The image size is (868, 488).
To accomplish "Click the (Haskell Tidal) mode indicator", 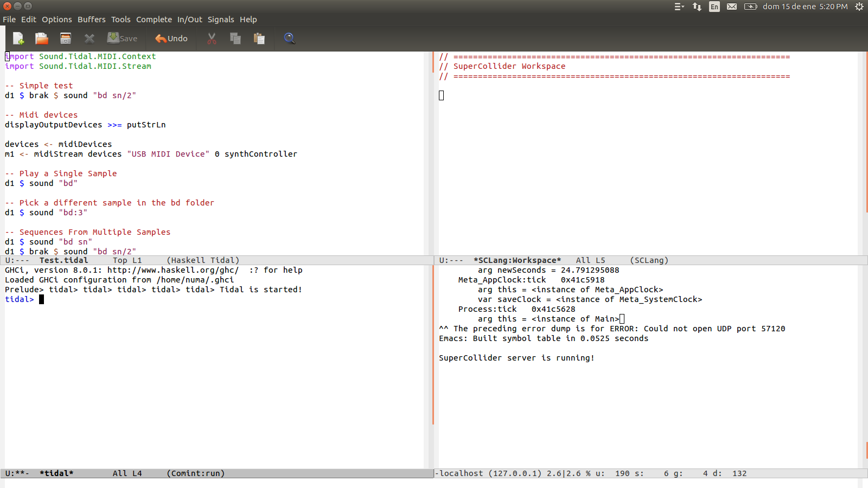I will (203, 260).
